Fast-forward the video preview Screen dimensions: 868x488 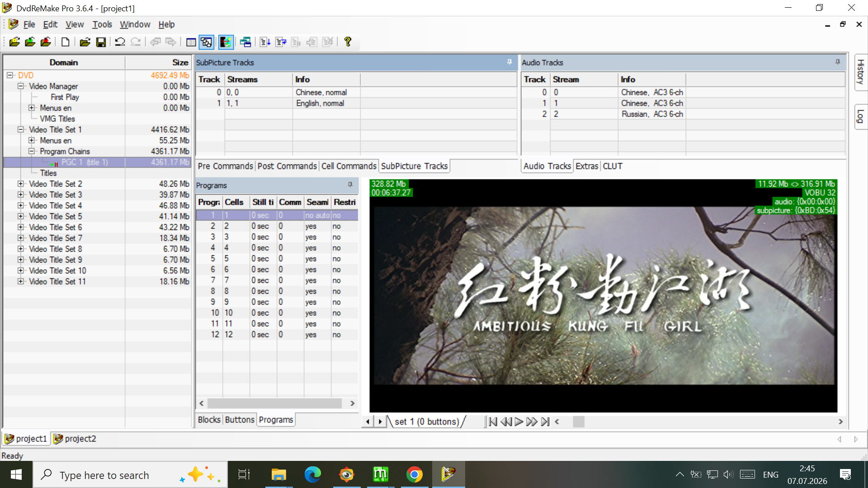pyautogui.click(x=532, y=422)
